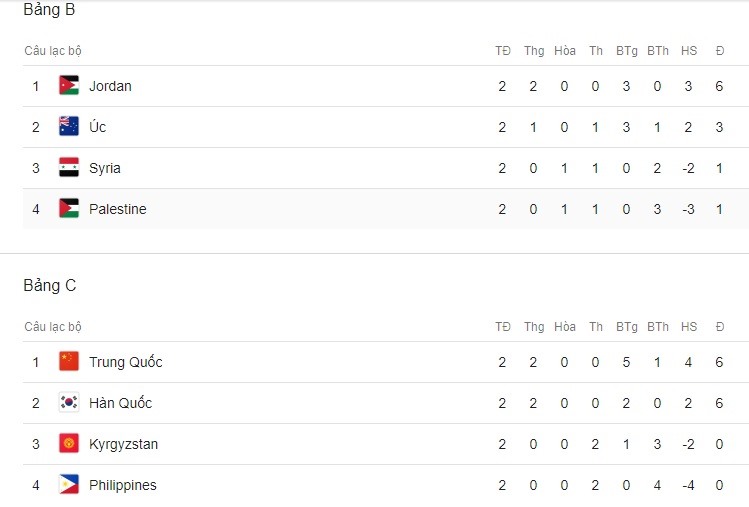Open the Trung Quốc team link
The image size is (749, 507).
click(126, 362)
